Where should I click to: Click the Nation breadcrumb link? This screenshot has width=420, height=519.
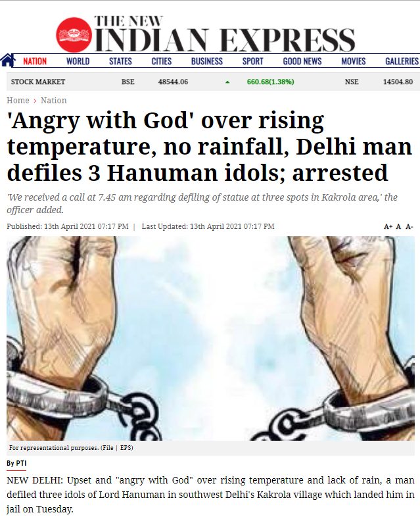(54, 100)
